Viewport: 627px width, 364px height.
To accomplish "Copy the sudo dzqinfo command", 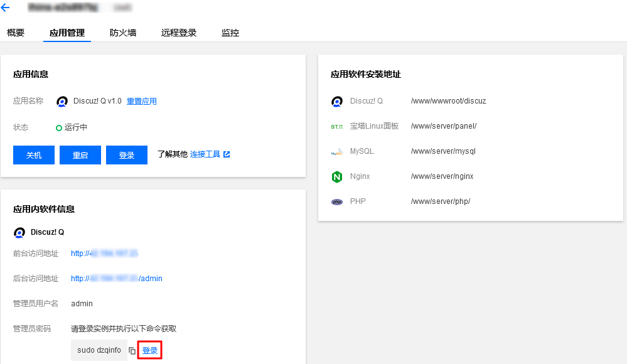I will coord(132,351).
